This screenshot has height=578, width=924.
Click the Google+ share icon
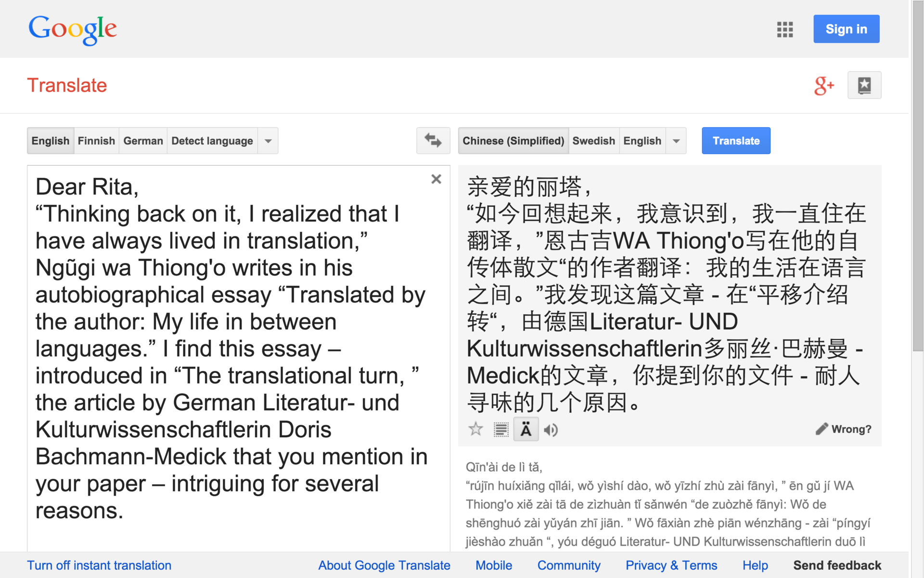coord(823,86)
